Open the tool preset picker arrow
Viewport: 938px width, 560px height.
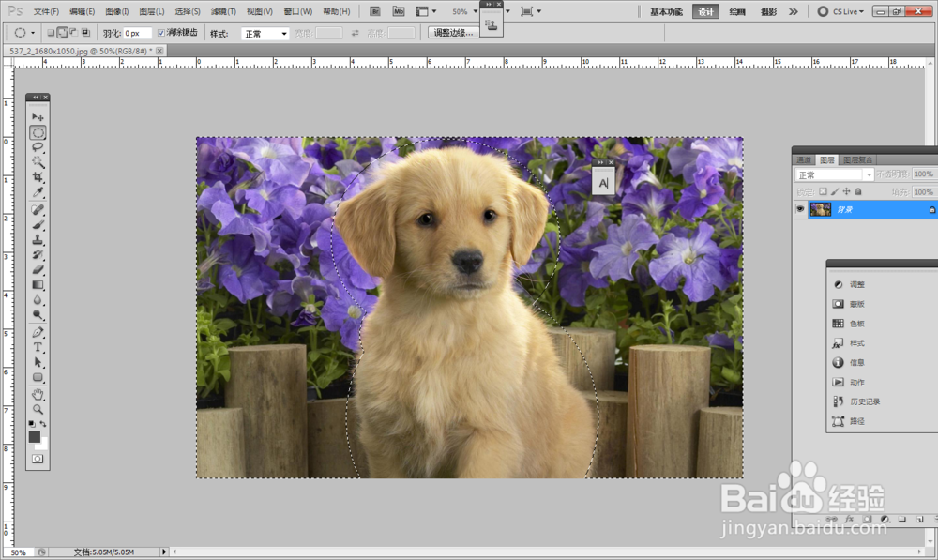[x=33, y=33]
